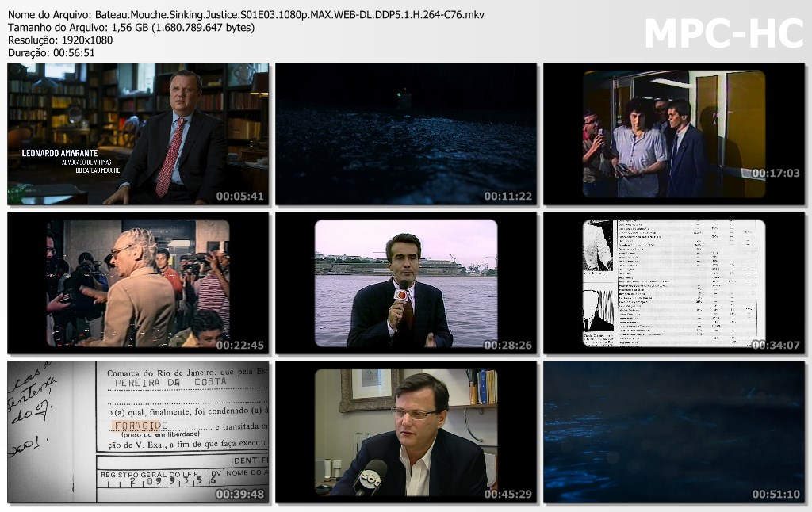Click the 'Resolução: 1920x1080' line
Viewport: 812px width, 512px height.
(60, 40)
